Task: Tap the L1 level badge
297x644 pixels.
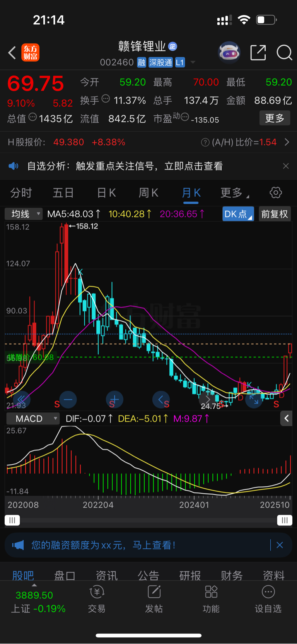Action: 180,62
